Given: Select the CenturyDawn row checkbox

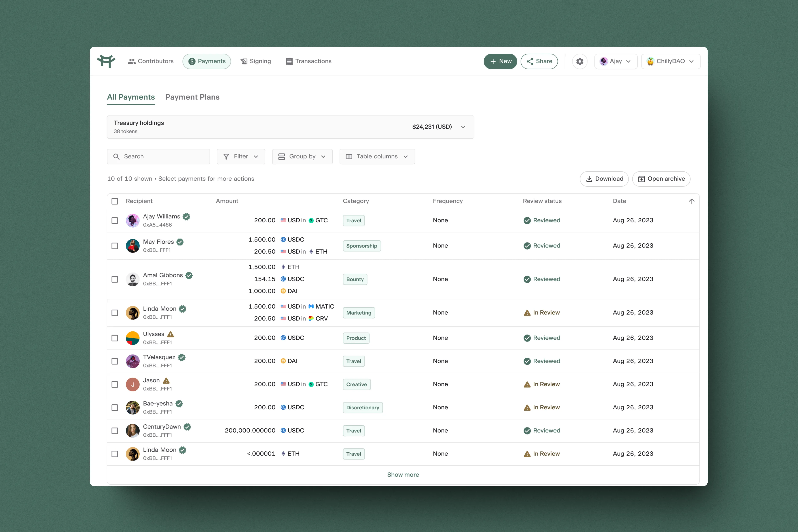Looking at the screenshot, I should click(115, 431).
